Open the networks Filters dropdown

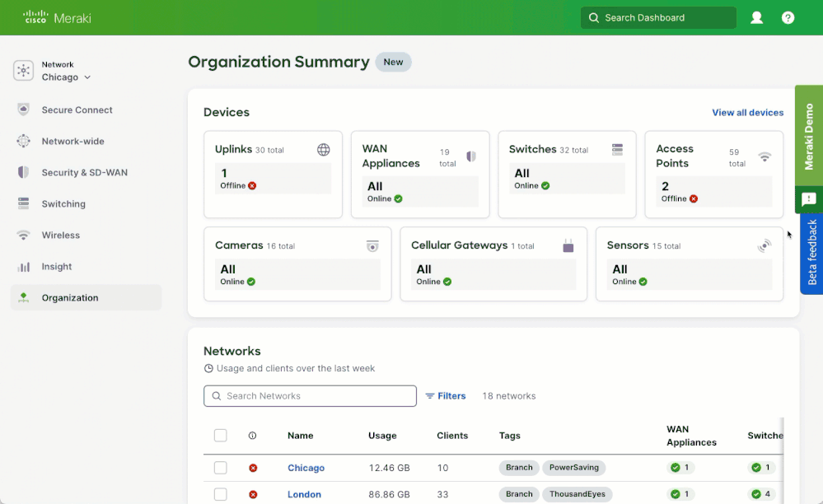446,396
